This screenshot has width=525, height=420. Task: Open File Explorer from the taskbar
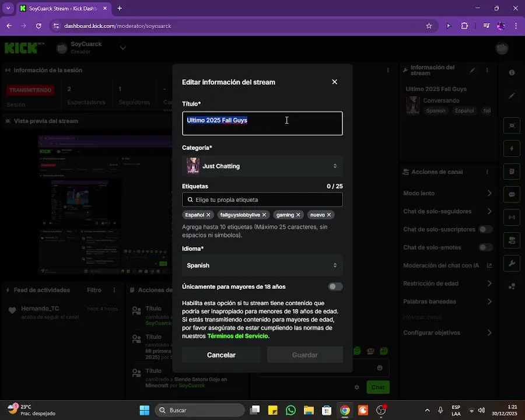coord(309,410)
